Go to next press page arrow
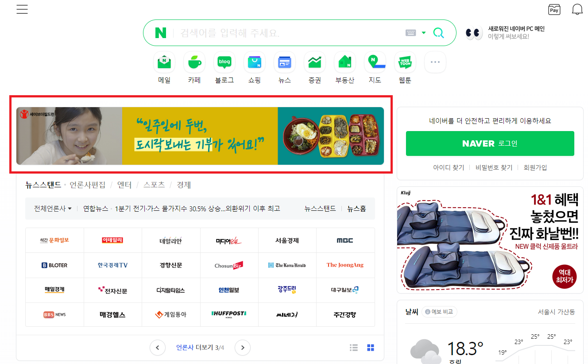This screenshot has width=588, height=364. pos(243,348)
